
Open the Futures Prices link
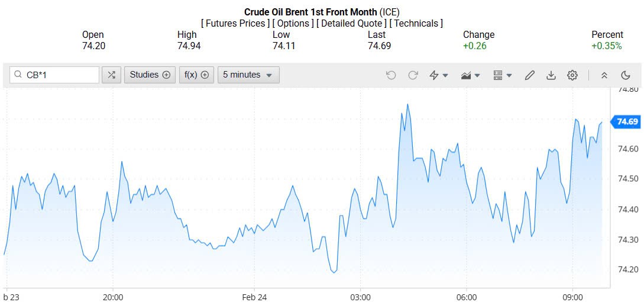coord(235,24)
